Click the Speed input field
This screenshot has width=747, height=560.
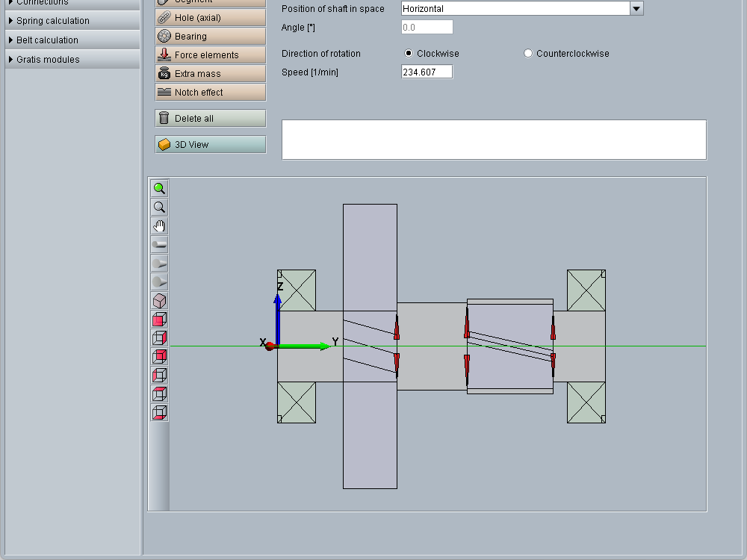pyautogui.click(x=427, y=72)
